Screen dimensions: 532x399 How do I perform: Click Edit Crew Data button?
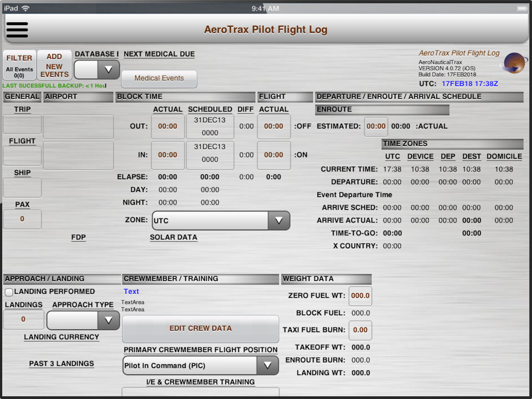pyautogui.click(x=200, y=329)
